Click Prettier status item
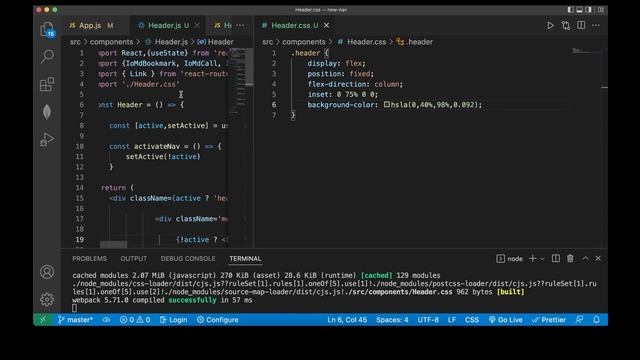The image size is (640, 360). [549, 320]
